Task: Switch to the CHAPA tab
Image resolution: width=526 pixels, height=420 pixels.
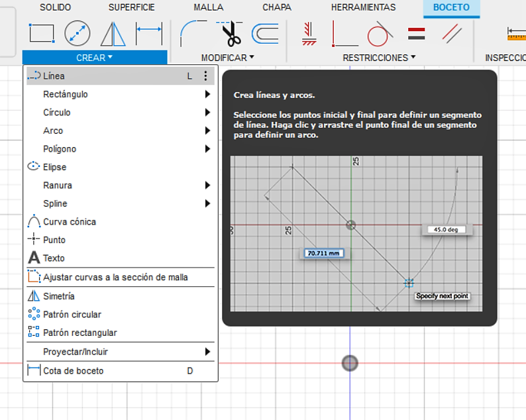Action: 277,7
